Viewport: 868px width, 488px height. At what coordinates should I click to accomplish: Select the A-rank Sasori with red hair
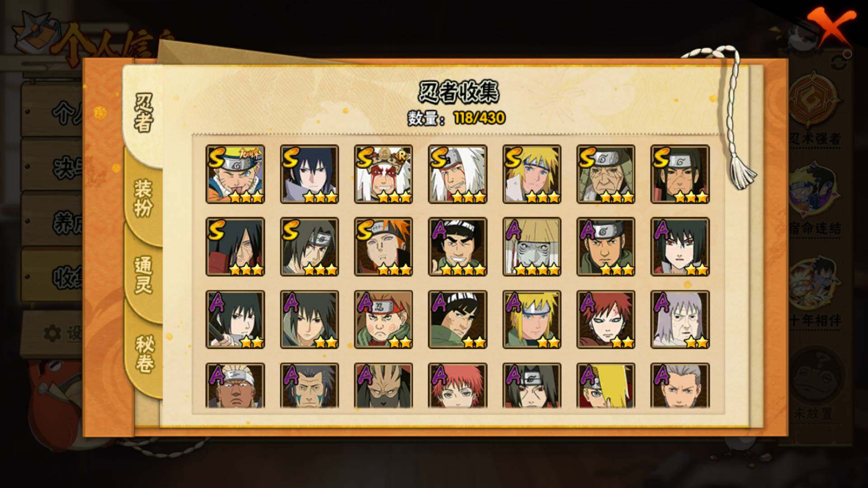[x=458, y=385]
